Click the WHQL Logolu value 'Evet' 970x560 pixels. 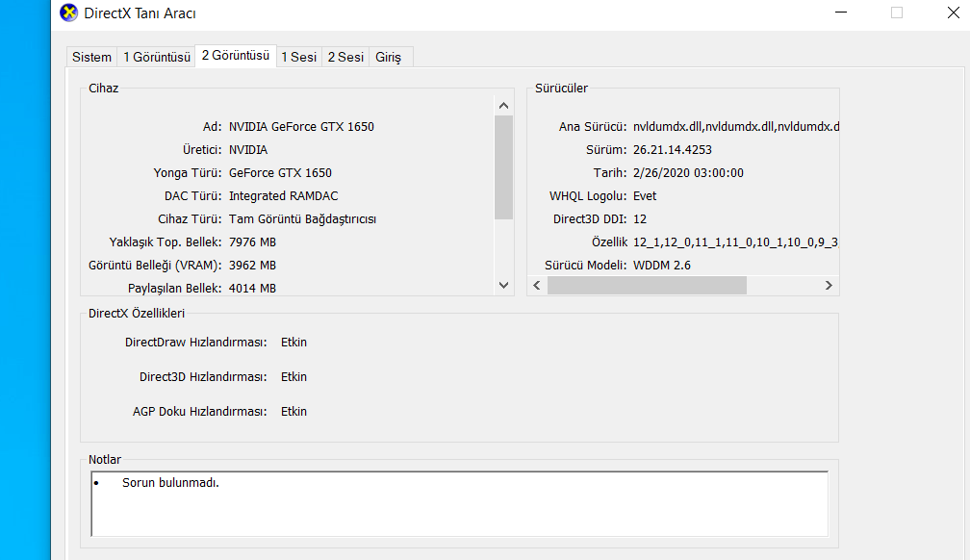pos(645,196)
